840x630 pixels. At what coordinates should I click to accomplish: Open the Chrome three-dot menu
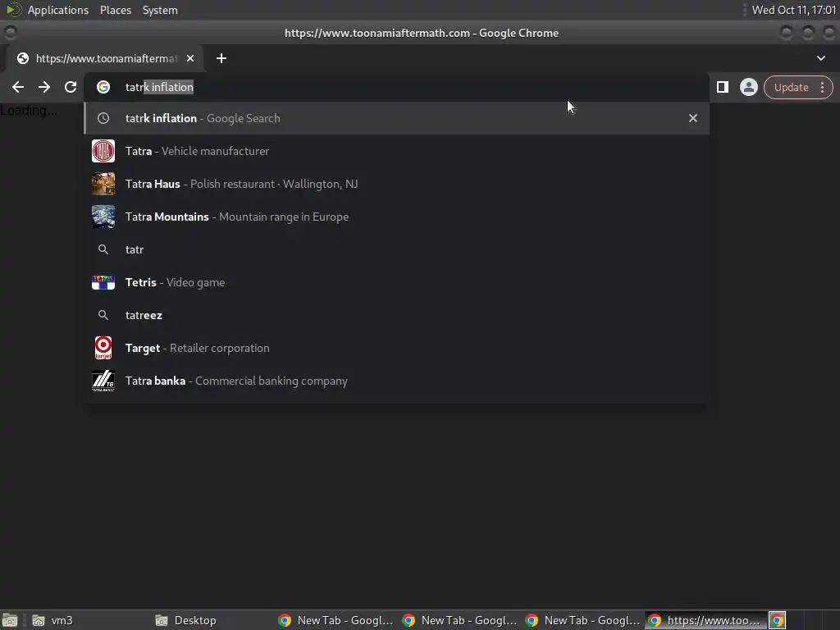(822, 87)
